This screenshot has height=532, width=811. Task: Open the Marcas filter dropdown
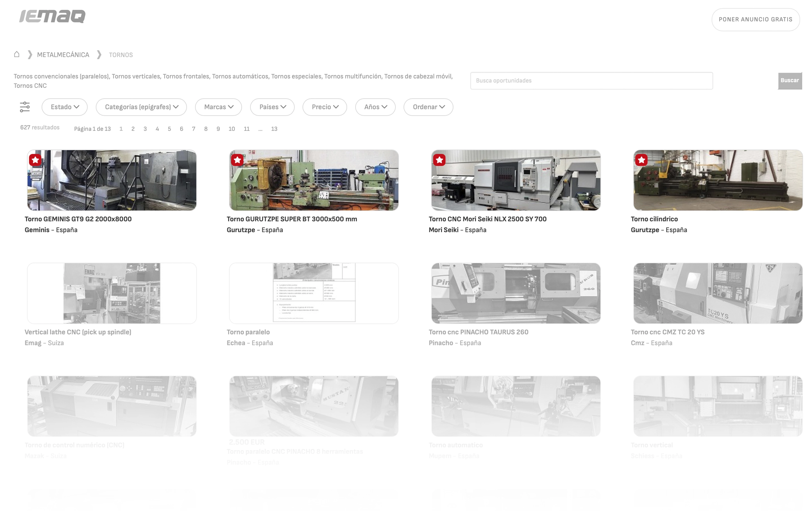click(x=218, y=107)
